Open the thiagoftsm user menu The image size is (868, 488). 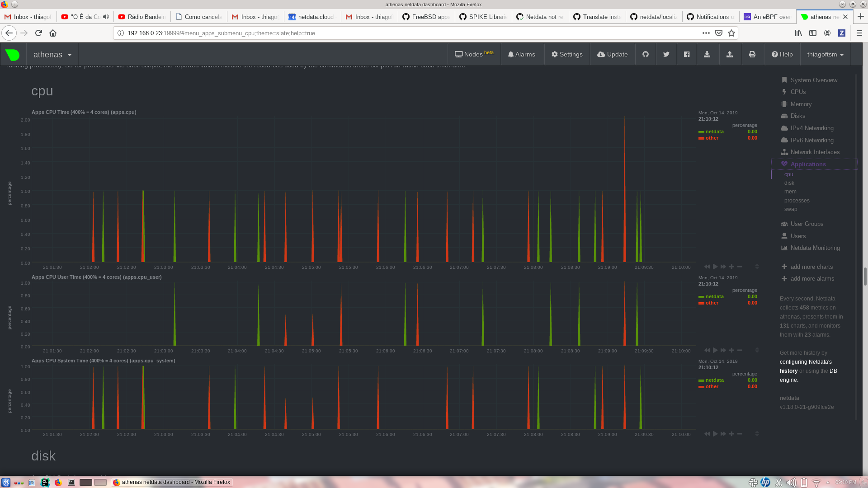click(825, 54)
